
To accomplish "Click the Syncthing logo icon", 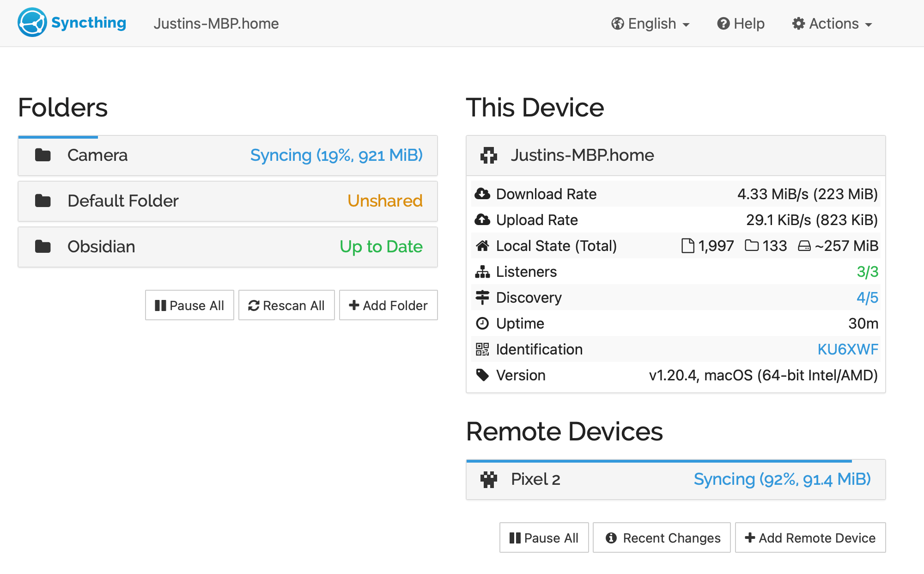I will click(x=32, y=23).
